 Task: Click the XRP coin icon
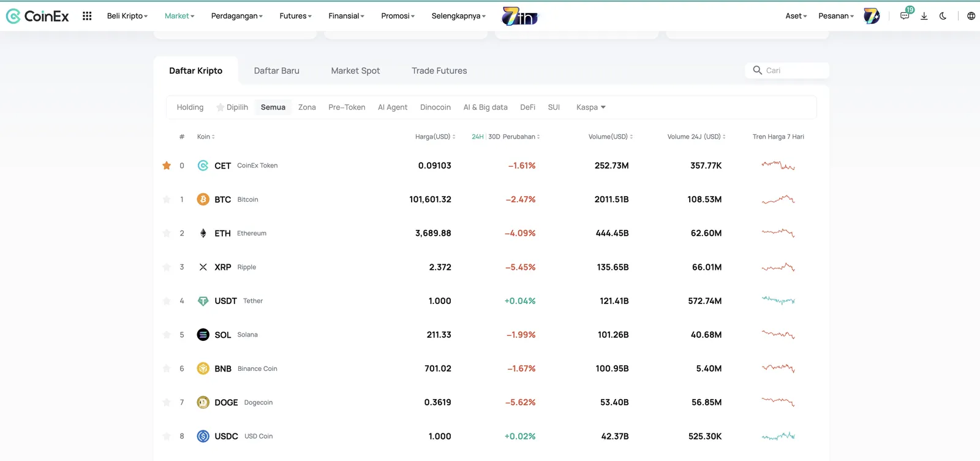(x=203, y=267)
